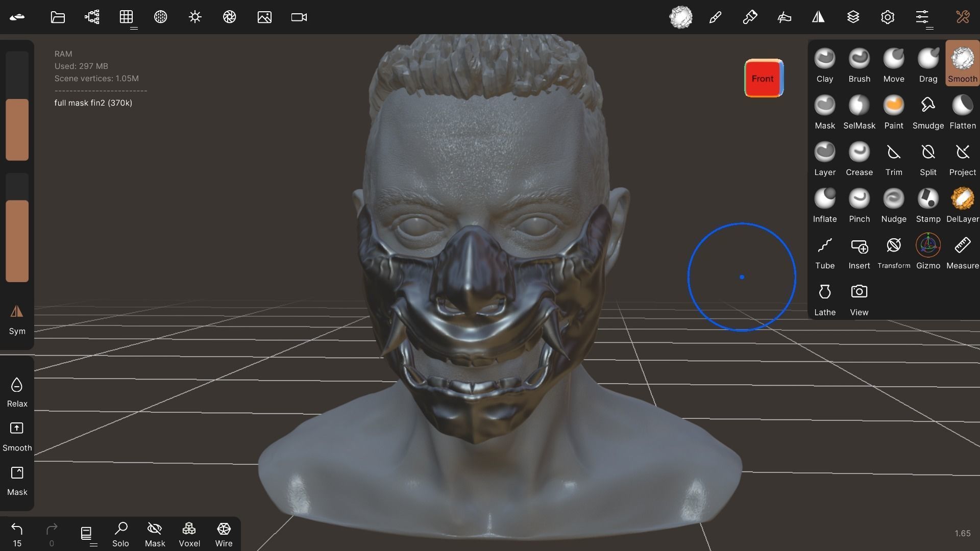Viewport: 980px width, 551px height.
Task: Open the Lighting sun menu
Action: pos(195,17)
